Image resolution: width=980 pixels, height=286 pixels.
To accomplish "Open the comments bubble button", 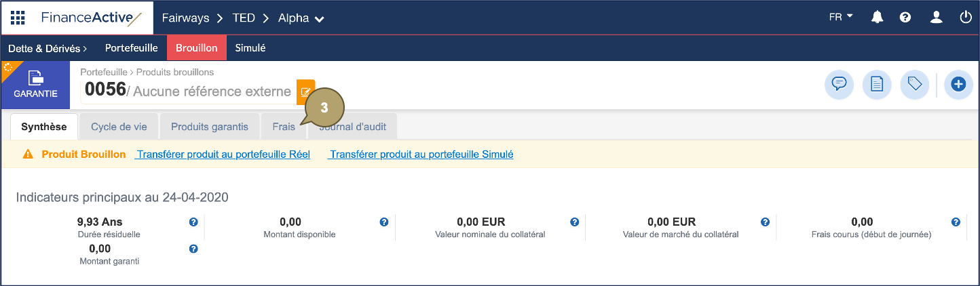I will (x=839, y=84).
